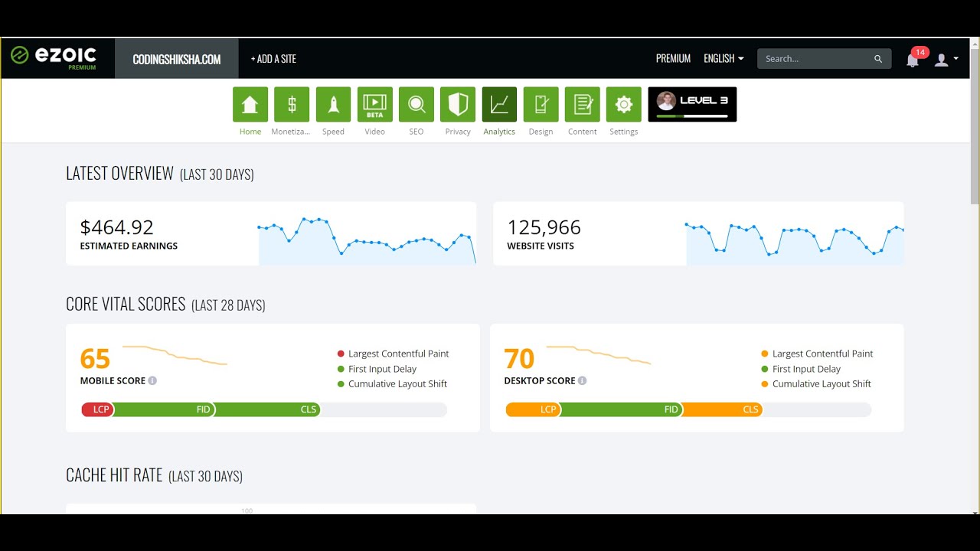Expand the user account menu
The width and height of the screenshot is (980, 551).
(x=946, y=60)
